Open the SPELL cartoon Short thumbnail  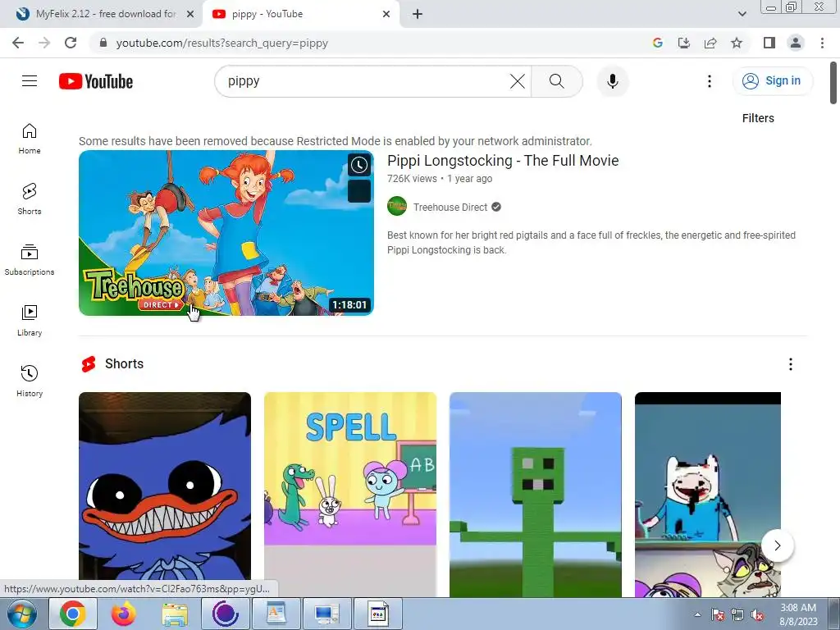click(x=349, y=494)
